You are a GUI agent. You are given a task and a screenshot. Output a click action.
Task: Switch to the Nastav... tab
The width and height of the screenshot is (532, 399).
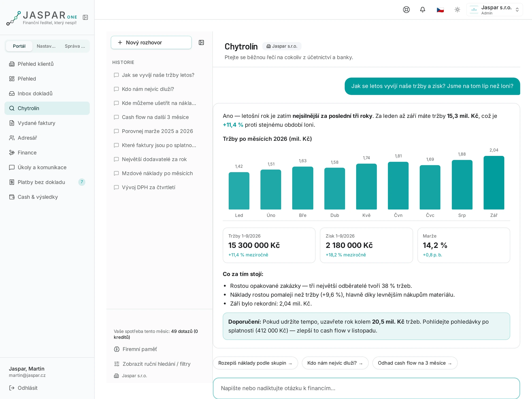(x=46, y=46)
